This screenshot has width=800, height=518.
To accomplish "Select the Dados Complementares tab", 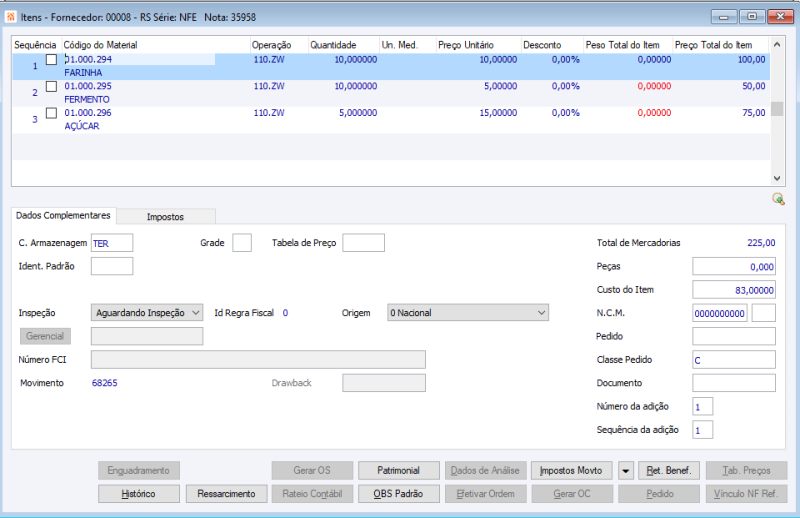I will click(64, 216).
